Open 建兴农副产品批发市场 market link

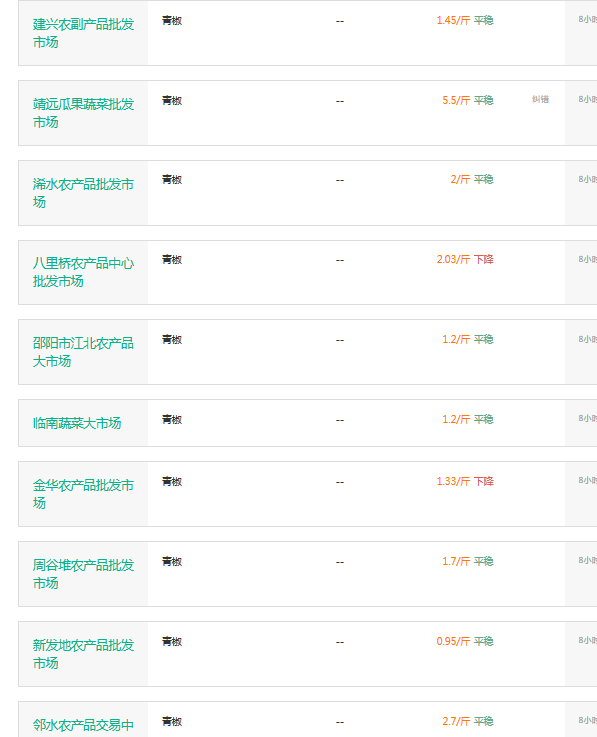(x=83, y=33)
